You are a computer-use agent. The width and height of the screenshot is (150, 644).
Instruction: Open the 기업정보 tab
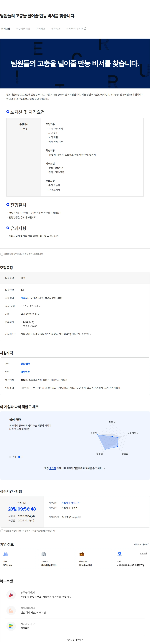click(40, 29)
